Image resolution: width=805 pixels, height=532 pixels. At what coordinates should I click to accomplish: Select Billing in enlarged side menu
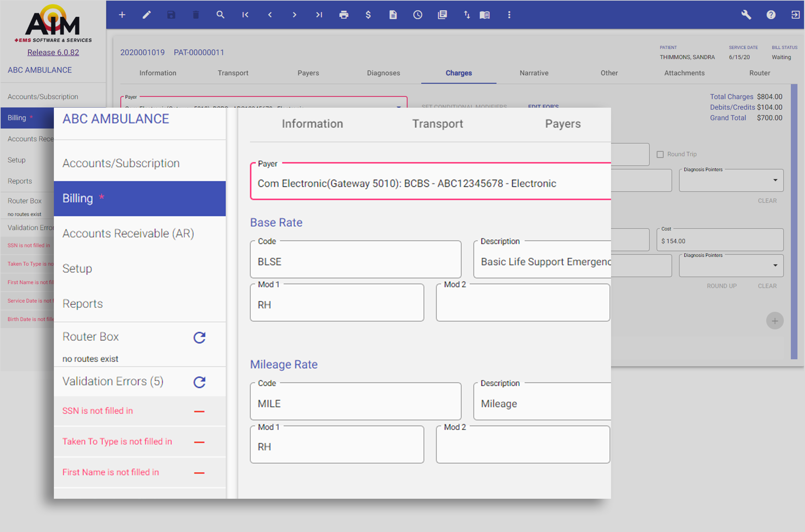pos(139,199)
